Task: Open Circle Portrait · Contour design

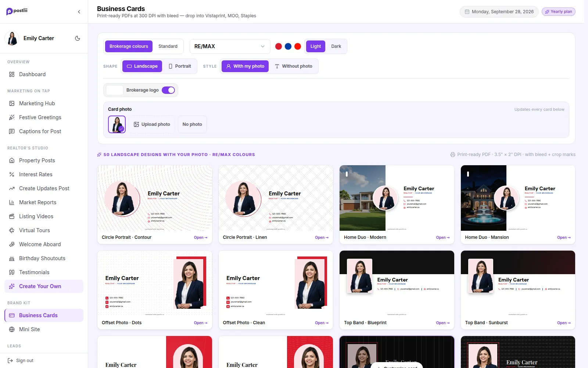Action: (x=201, y=238)
